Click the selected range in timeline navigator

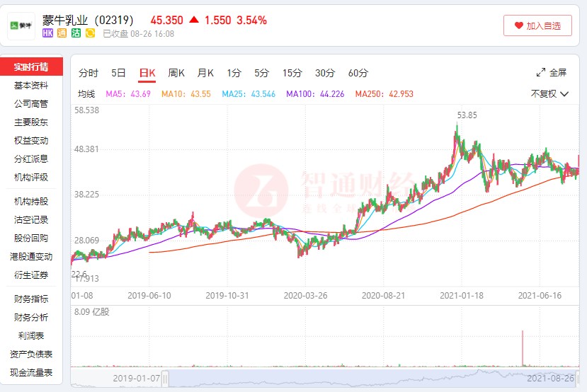[372, 379]
